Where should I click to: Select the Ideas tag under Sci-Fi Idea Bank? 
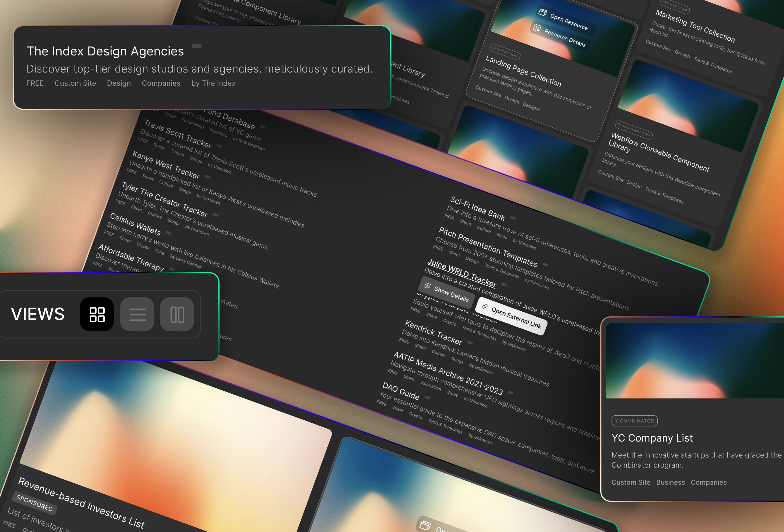(502, 235)
